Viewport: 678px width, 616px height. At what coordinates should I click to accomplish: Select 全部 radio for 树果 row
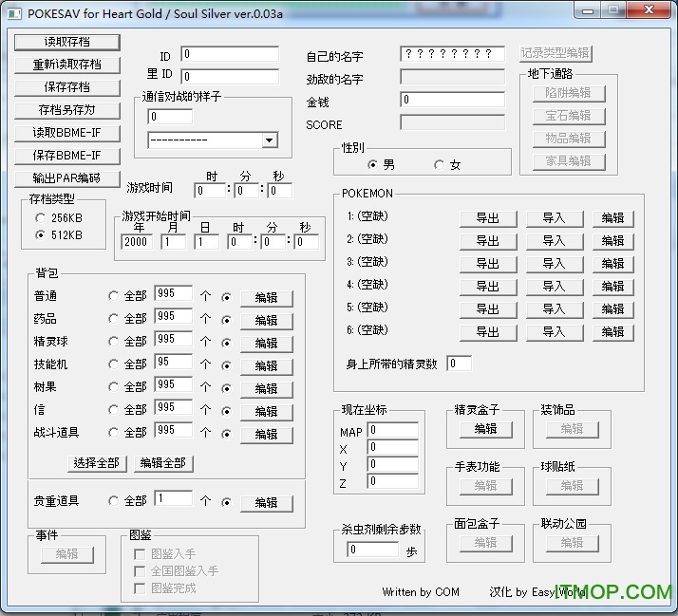click(113, 387)
